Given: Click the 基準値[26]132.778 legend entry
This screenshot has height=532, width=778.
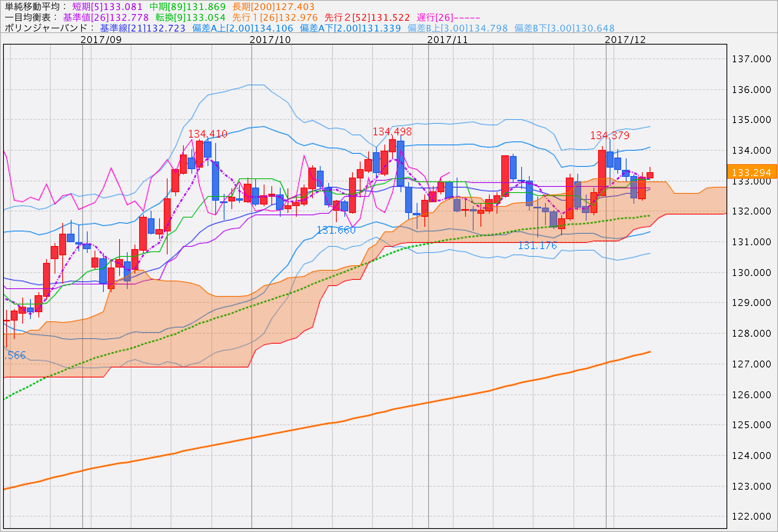Looking at the screenshot, I should coord(106,17).
